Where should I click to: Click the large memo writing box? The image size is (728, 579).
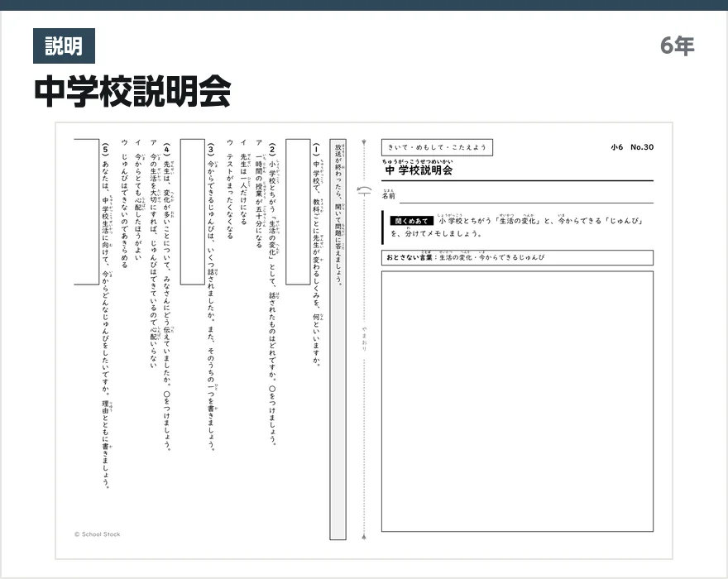tap(517, 401)
